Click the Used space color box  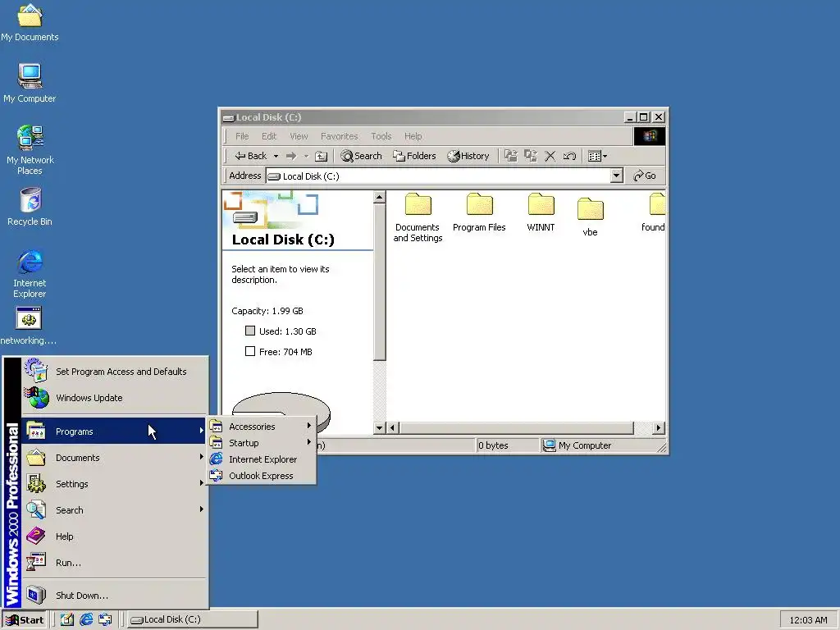pos(250,331)
